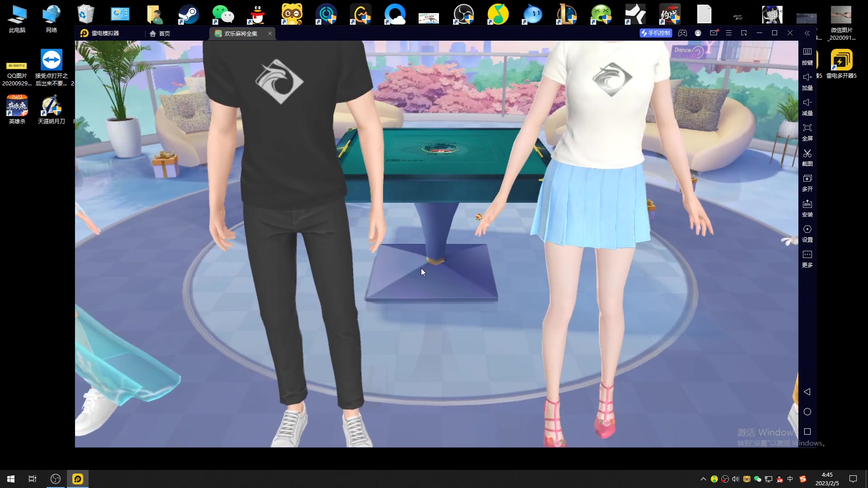Open the mail notifications envelope icon

pyautogui.click(x=713, y=33)
